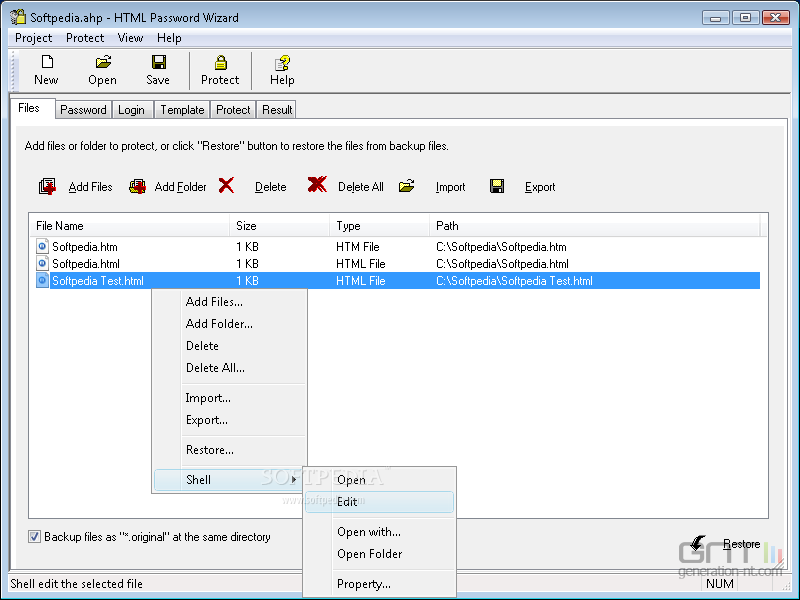The width and height of the screenshot is (800, 600).
Task: Click the red X Delete icon
Action: (x=226, y=185)
